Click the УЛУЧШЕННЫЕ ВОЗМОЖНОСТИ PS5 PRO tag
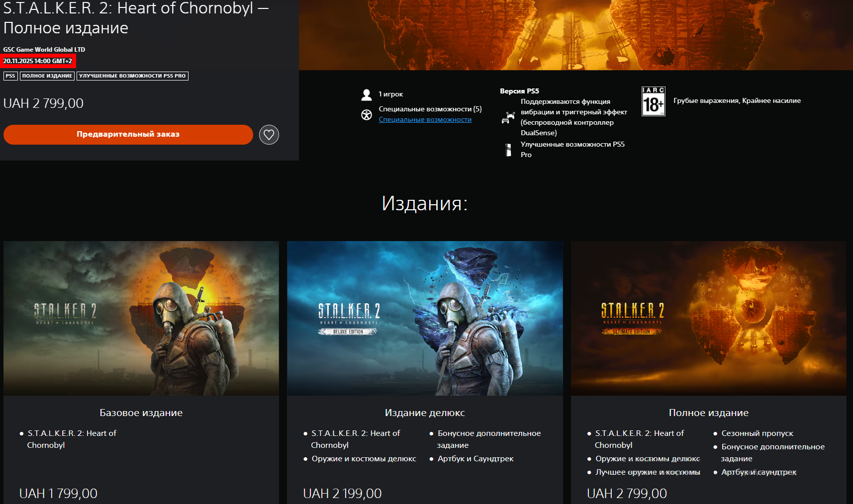The image size is (853, 504). coord(132,76)
